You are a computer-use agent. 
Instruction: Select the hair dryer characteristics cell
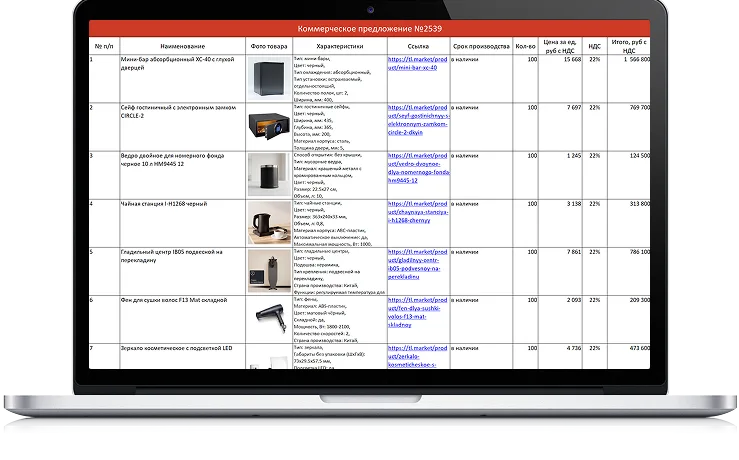pos(340,319)
